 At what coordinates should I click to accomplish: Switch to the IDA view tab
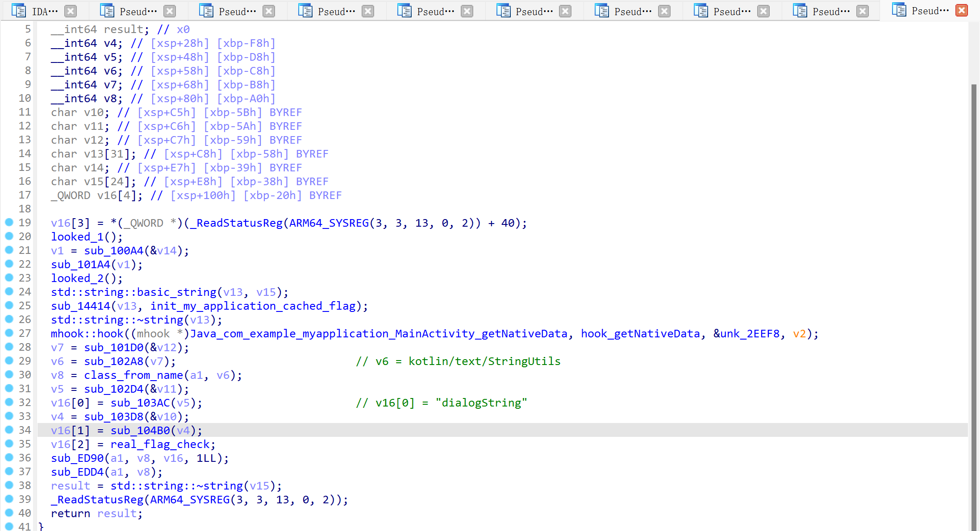(x=45, y=11)
